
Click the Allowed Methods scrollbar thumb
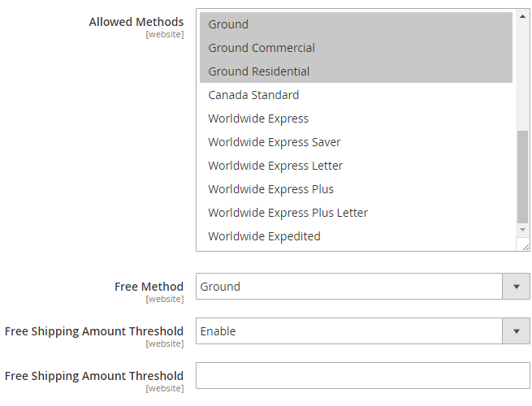522,175
